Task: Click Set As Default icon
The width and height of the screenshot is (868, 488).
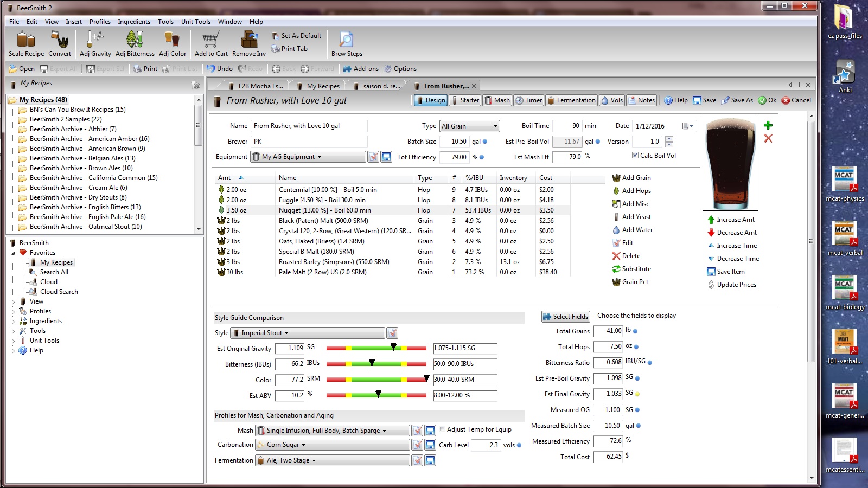Action: [276, 36]
